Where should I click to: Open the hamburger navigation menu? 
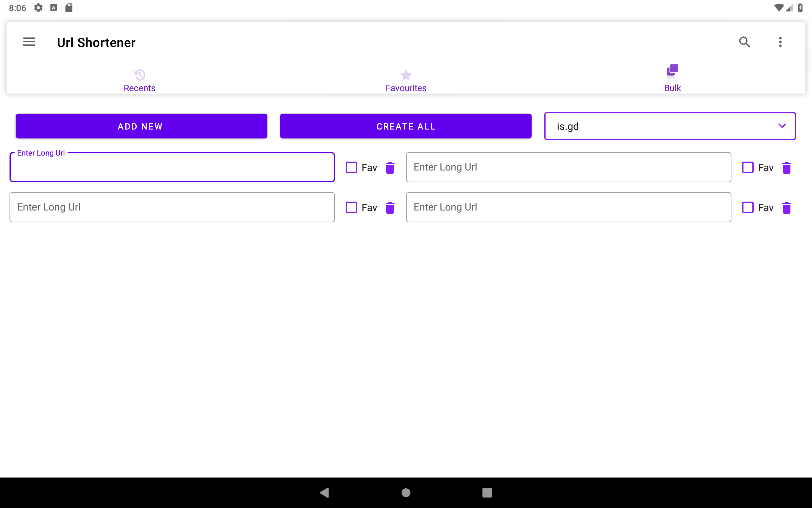click(29, 42)
